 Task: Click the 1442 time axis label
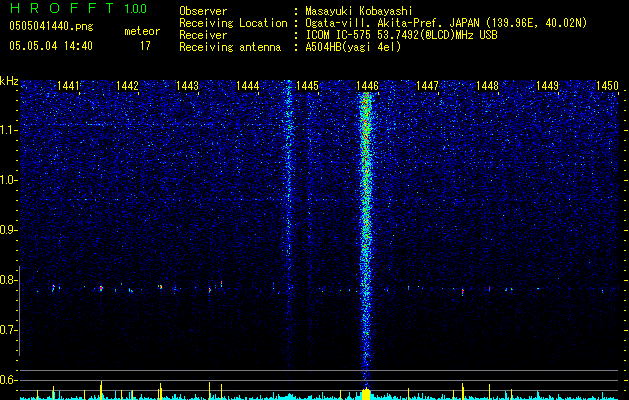point(127,85)
